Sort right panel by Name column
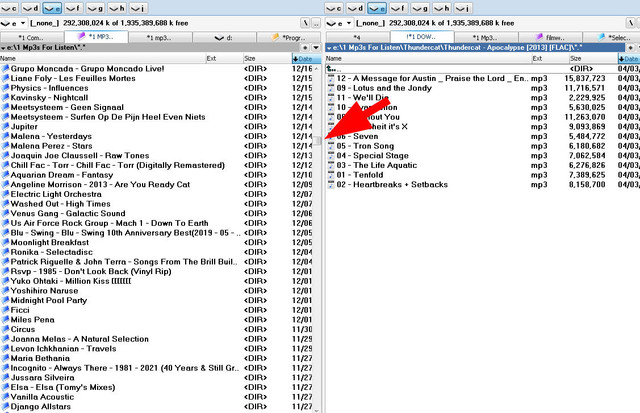This screenshot has height=413, width=640. coord(429,59)
